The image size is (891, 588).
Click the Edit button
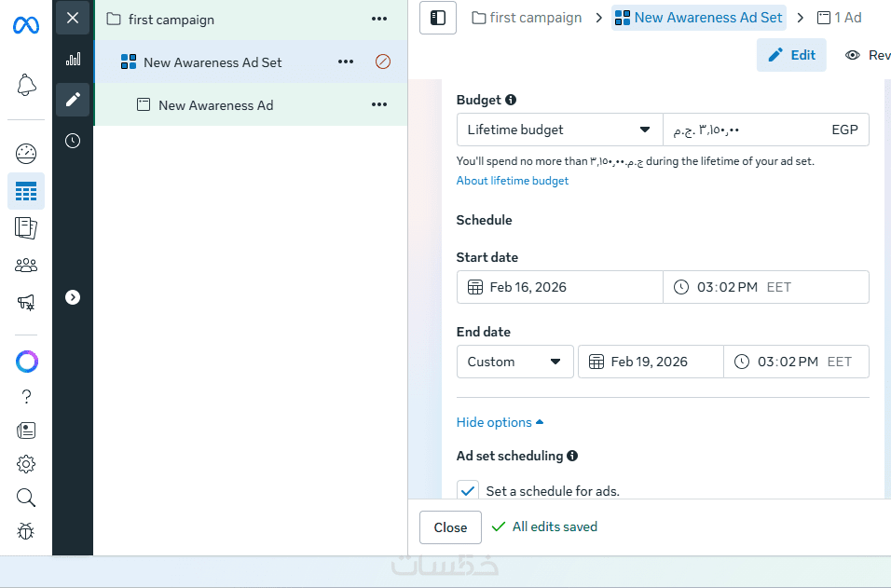click(791, 55)
